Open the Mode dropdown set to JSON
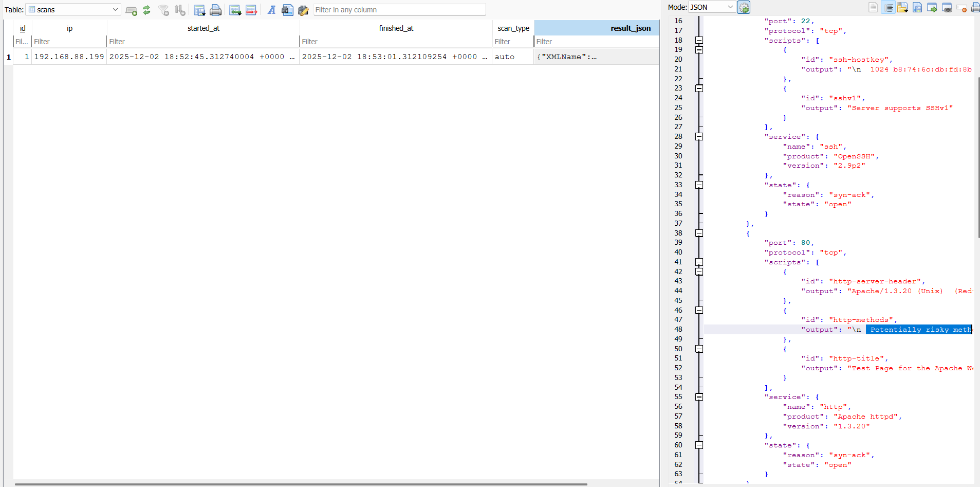 tap(712, 7)
